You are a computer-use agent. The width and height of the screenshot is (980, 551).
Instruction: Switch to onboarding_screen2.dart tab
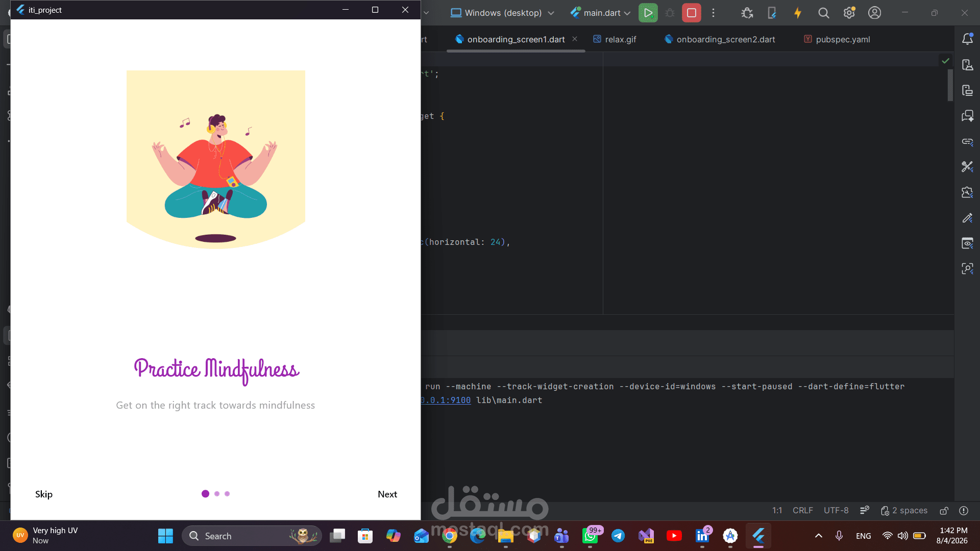[x=720, y=39]
